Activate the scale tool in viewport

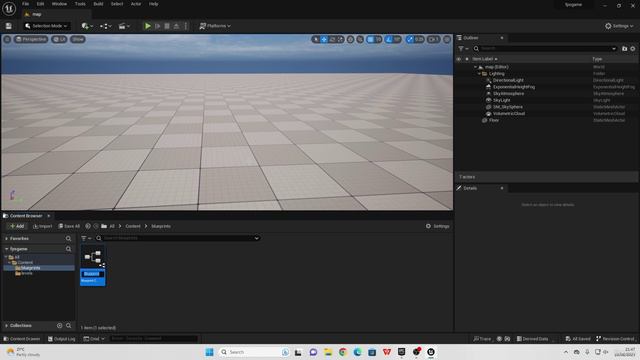[340, 39]
